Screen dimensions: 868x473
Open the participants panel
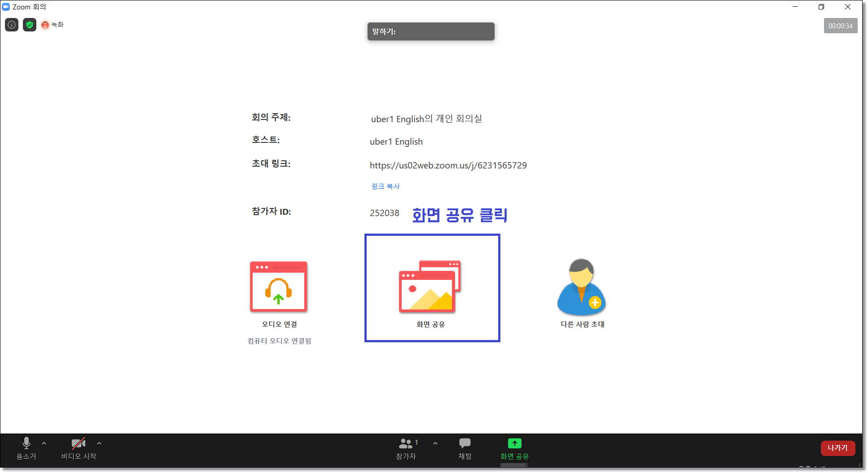tap(406, 448)
